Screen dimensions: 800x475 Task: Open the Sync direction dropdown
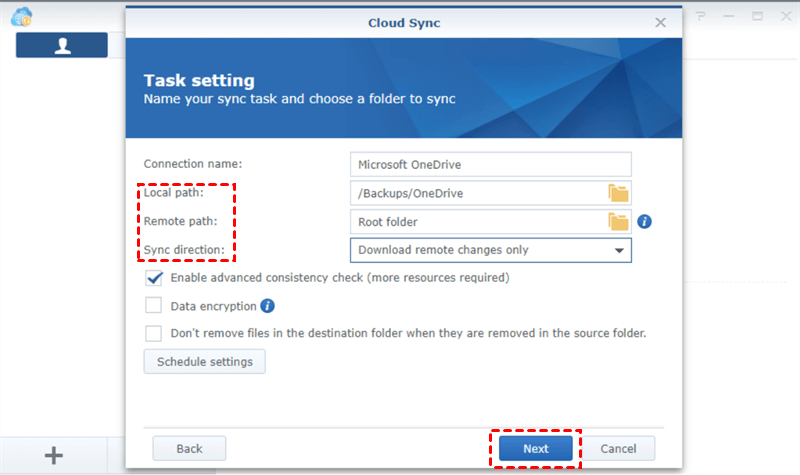[490, 250]
